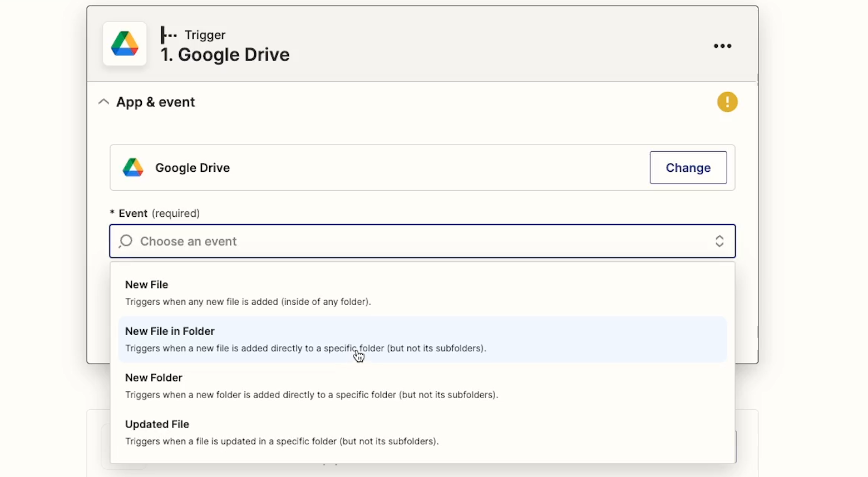The height and width of the screenshot is (477, 868).
Task: Click the 'Event (required)' field label
Action: point(155,213)
